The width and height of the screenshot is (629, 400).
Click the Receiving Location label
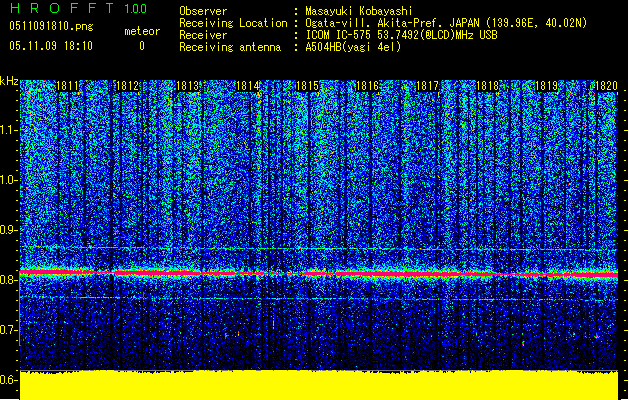coord(233,23)
